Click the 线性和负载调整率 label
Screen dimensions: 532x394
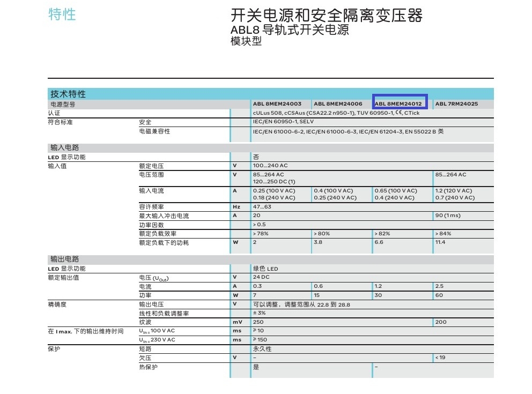point(164,313)
